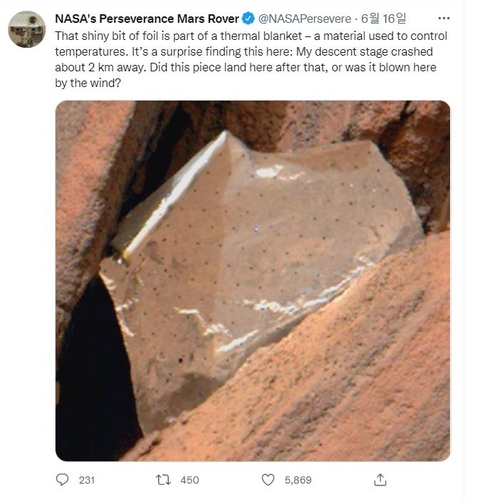Open NASA's Perseverance Mars Rover profile name
This screenshot has height=500, width=480.
pos(147,19)
